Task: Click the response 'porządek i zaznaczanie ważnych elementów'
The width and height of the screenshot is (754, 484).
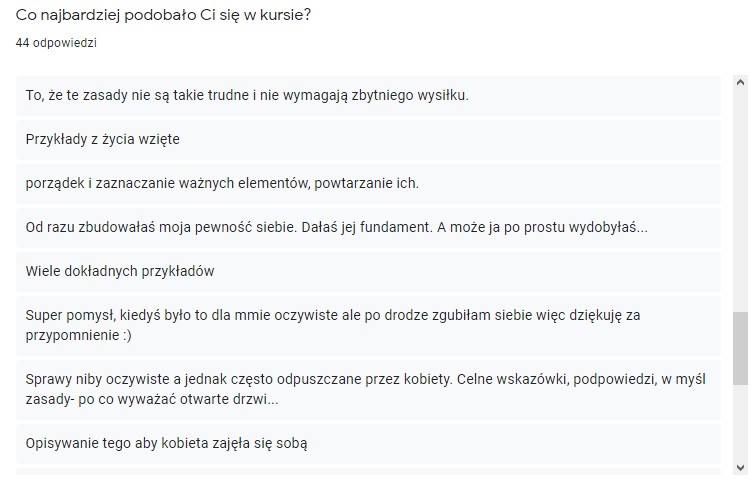Action: click(368, 184)
